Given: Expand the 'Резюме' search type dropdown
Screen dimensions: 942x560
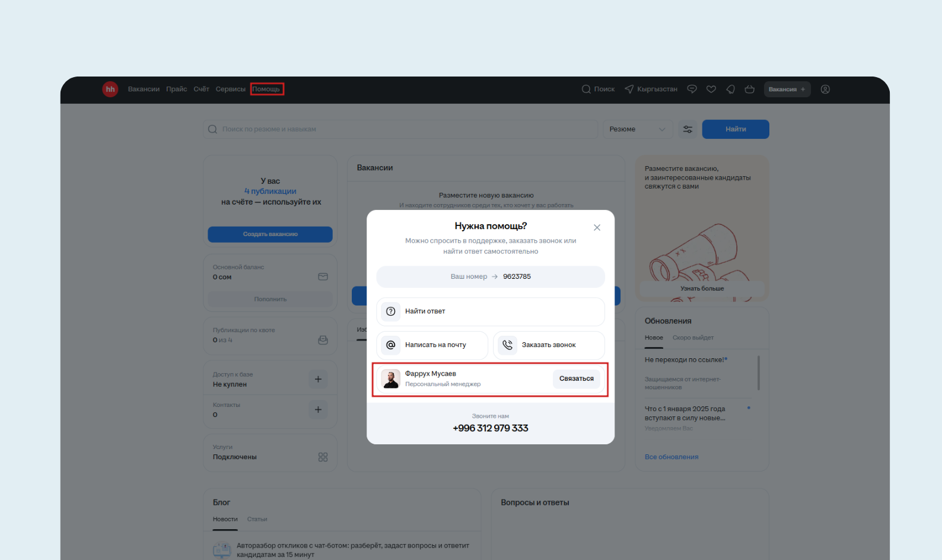Looking at the screenshot, I should tap(638, 129).
